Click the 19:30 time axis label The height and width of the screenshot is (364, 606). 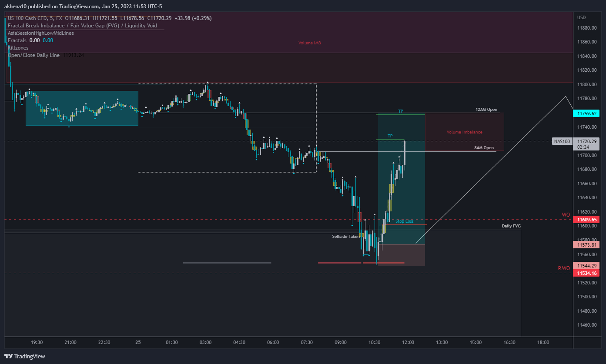pos(37,342)
